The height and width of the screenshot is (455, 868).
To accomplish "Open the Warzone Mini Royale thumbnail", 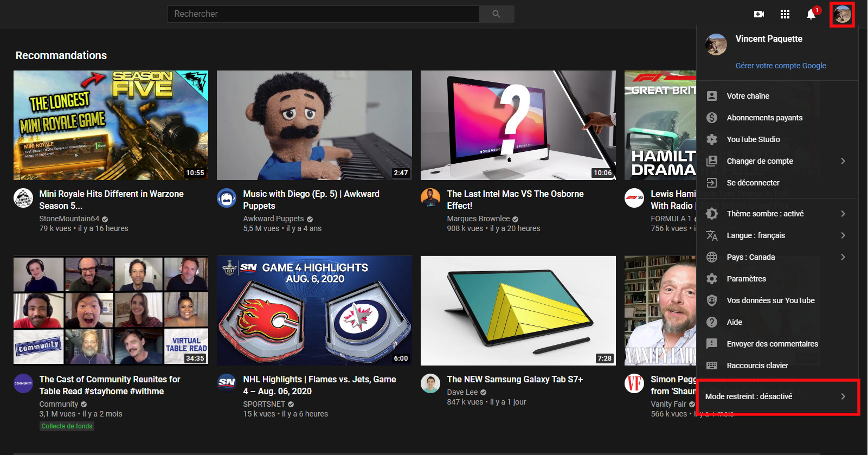I will coord(111,125).
